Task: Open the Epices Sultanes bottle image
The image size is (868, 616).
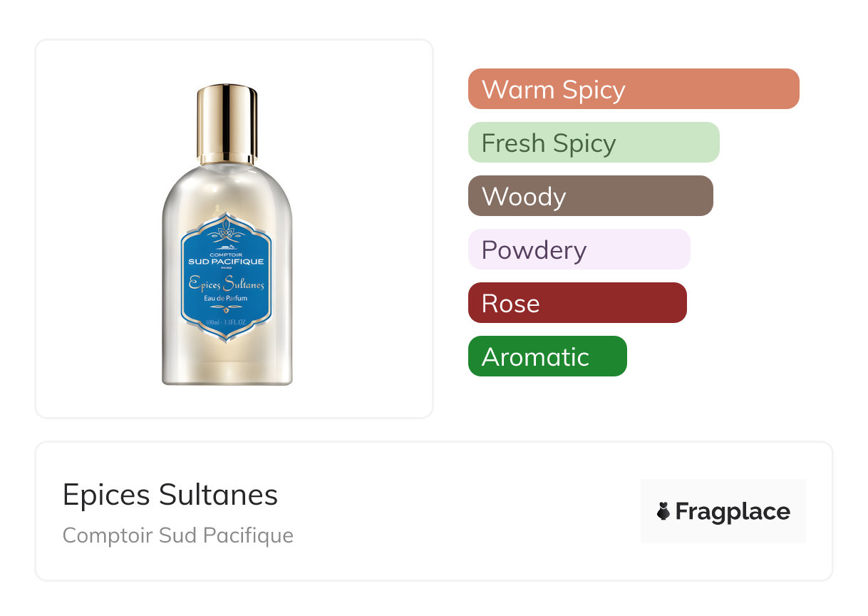Action: (x=227, y=235)
